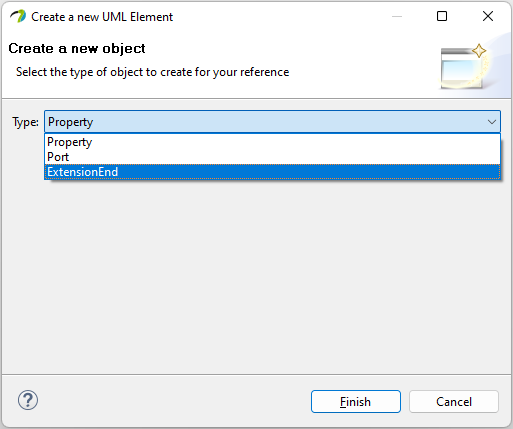Click empty title bar space beside window title
This screenshot has height=429, width=513.
(x=280, y=16)
